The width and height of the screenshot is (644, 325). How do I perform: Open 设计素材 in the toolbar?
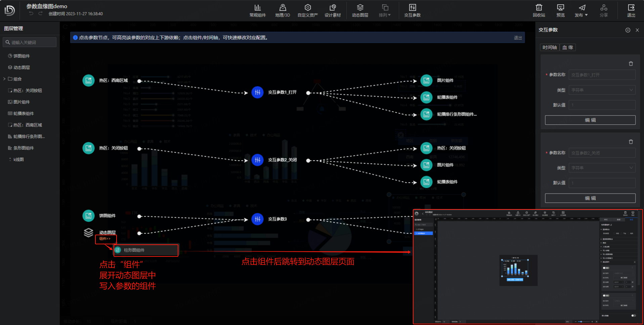coord(333,10)
